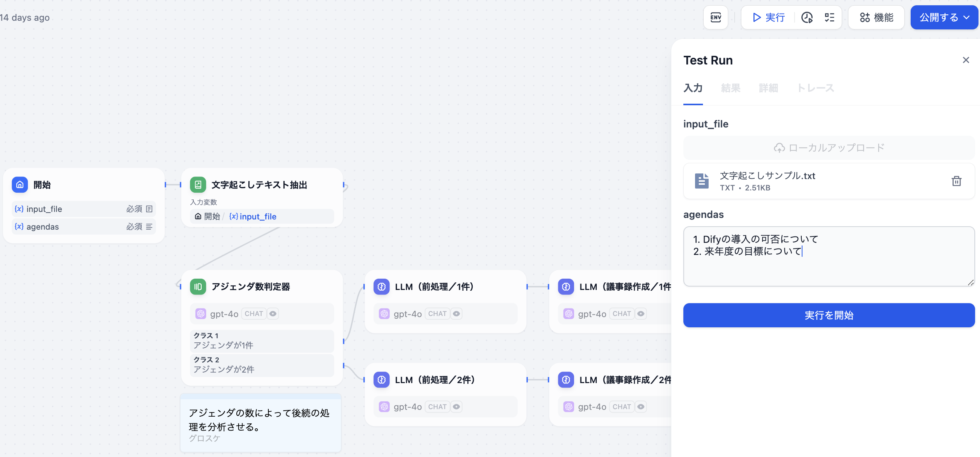980x457 pixels.
Task: Click the LLM（前処理／1件） node icon
Action: [381, 287]
